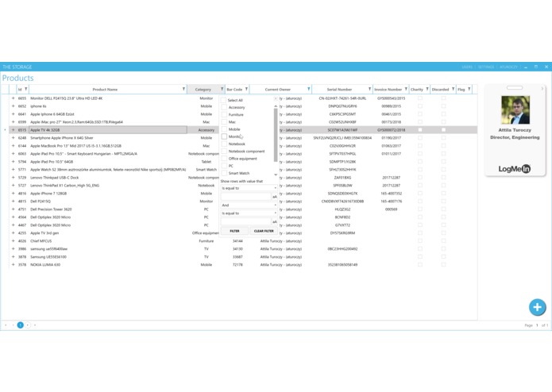Sort by the Product Name column header
The height and width of the screenshot is (392, 552).
[x=105, y=90]
